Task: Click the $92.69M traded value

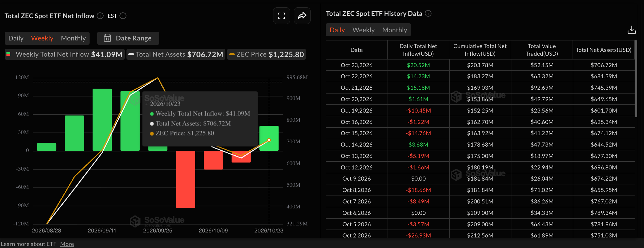Action: pyautogui.click(x=542, y=88)
